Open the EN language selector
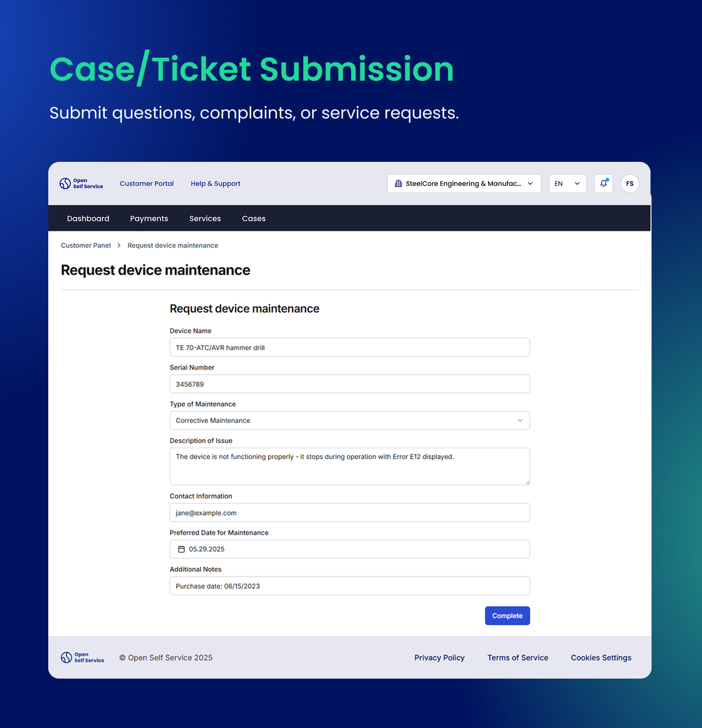The height and width of the screenshot is (728, 702). point(568,183)
